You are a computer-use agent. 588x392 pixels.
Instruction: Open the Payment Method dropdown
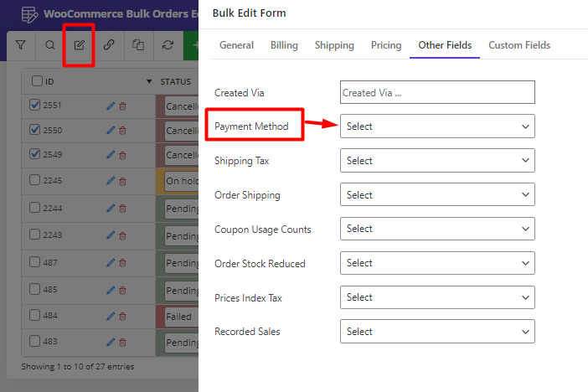[x=437, y=126]
